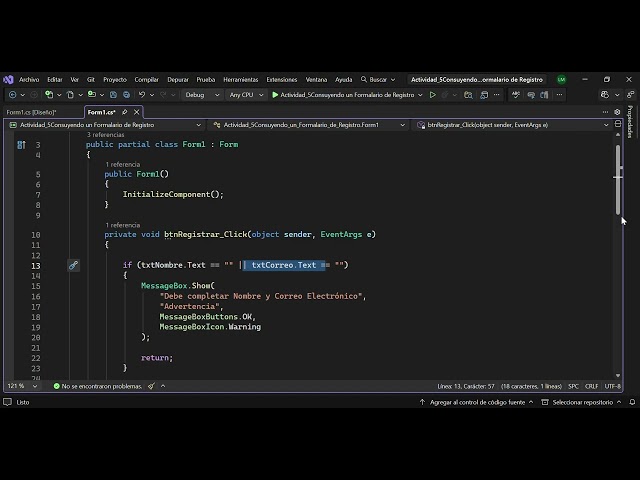Click the split editor icon beside member dropdown
This screenshot has width=640, height=480.
618,124
